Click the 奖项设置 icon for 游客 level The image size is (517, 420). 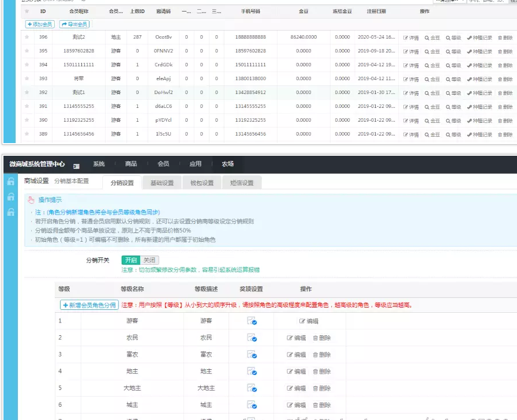[251, 321]
